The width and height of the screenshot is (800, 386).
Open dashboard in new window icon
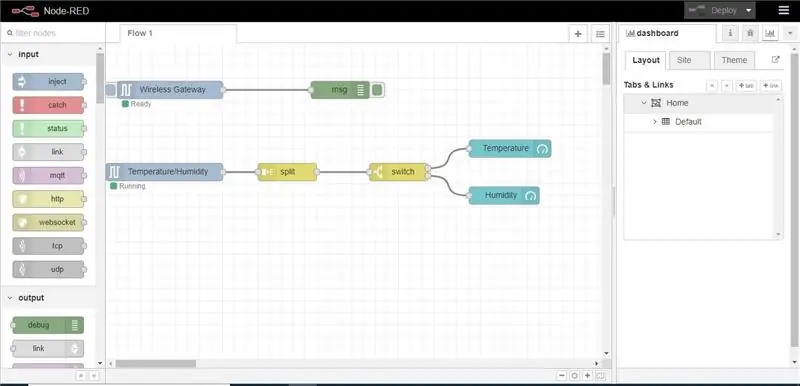click(776, 59)
